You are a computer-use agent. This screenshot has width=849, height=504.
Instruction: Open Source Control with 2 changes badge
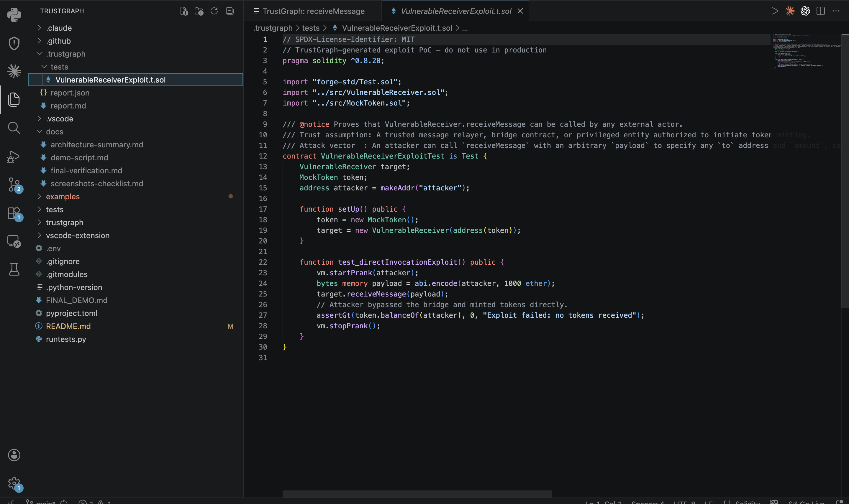pos(15,185)
